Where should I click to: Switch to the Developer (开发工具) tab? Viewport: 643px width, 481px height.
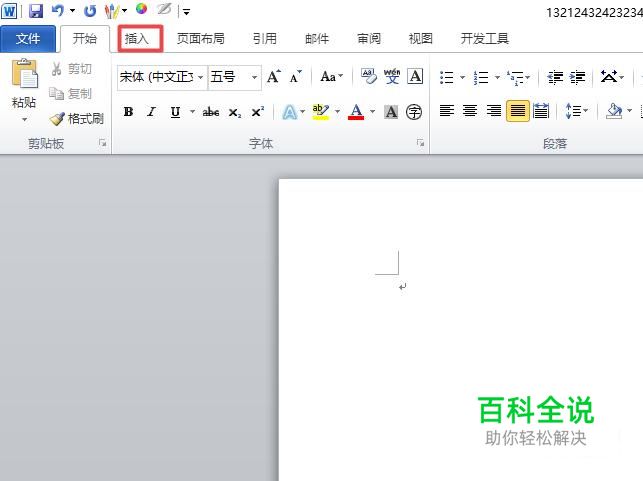pyautogui.click(x=485, y=39)
